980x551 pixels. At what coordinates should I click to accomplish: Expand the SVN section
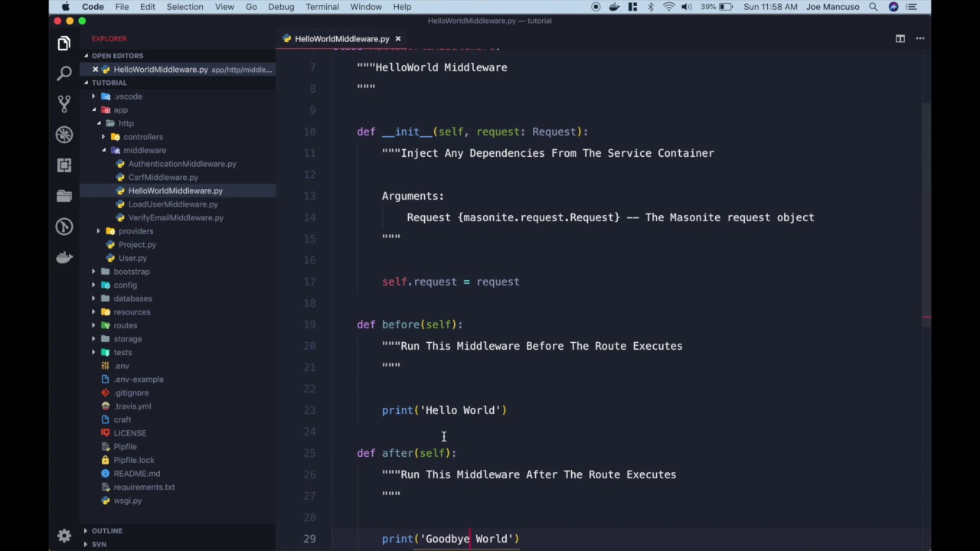pos(99,544)
